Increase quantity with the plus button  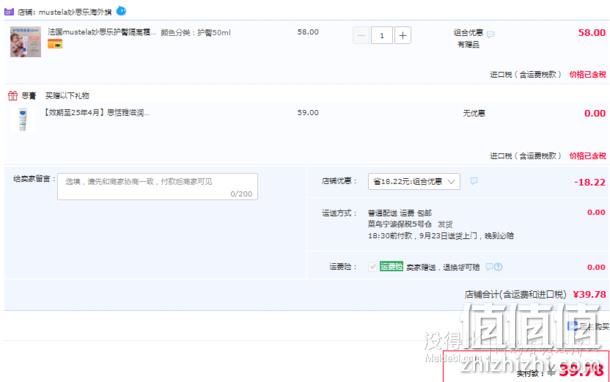click(x=403, y=36)
